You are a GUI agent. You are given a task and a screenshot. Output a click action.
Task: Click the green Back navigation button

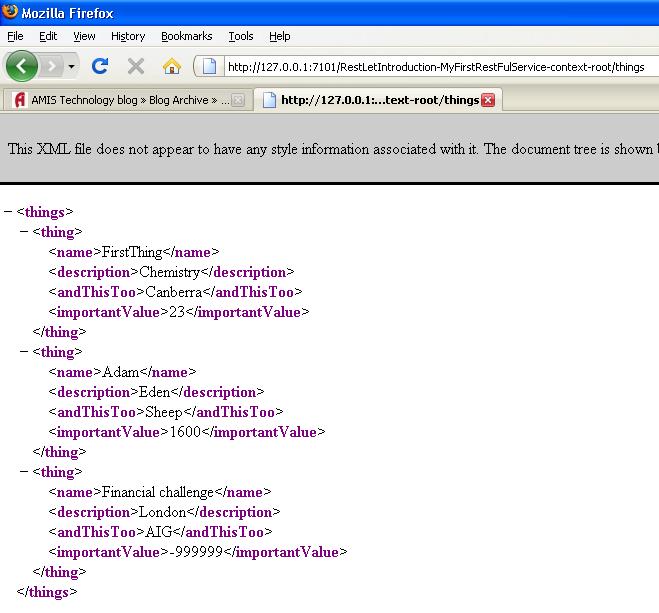pos(22,67)
